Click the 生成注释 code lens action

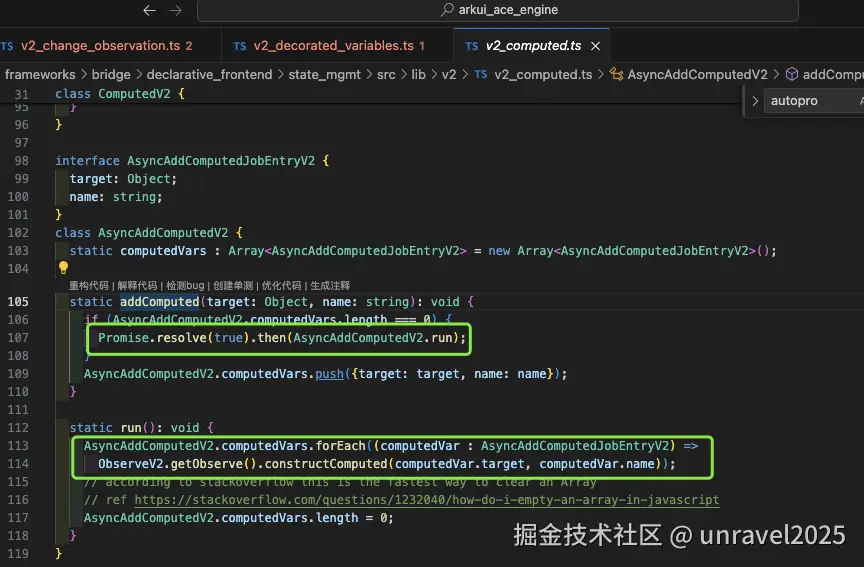(330, 285)
